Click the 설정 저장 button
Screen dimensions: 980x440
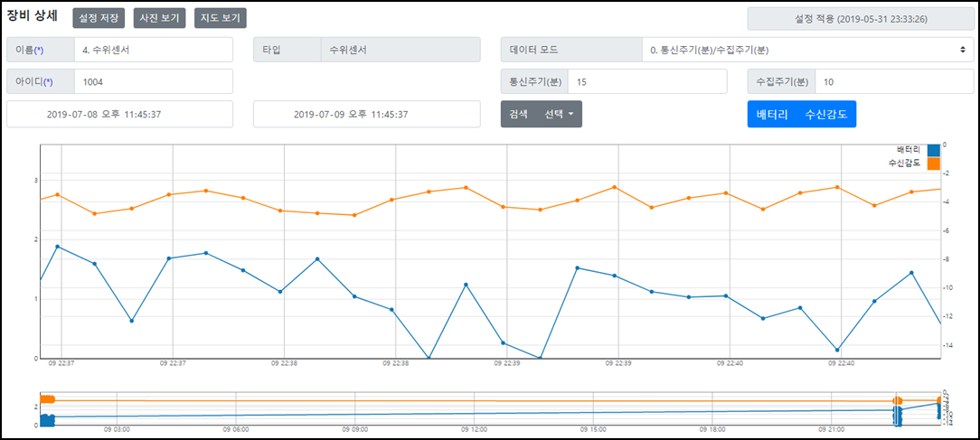[99, 17]
